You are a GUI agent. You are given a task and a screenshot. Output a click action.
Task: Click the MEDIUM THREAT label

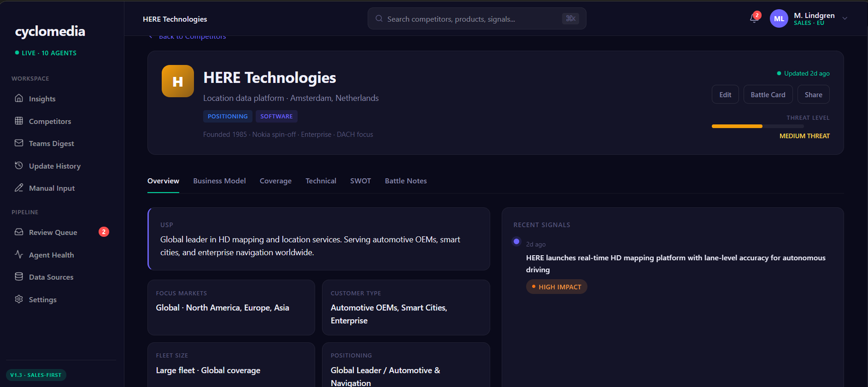coord(805,136)
